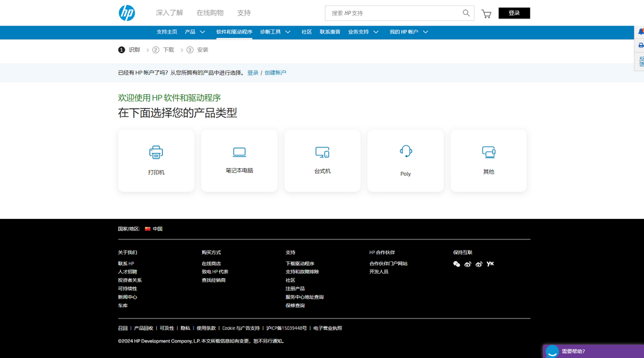Select the Poly headset icon
The image size is (644, 358).
406,152
